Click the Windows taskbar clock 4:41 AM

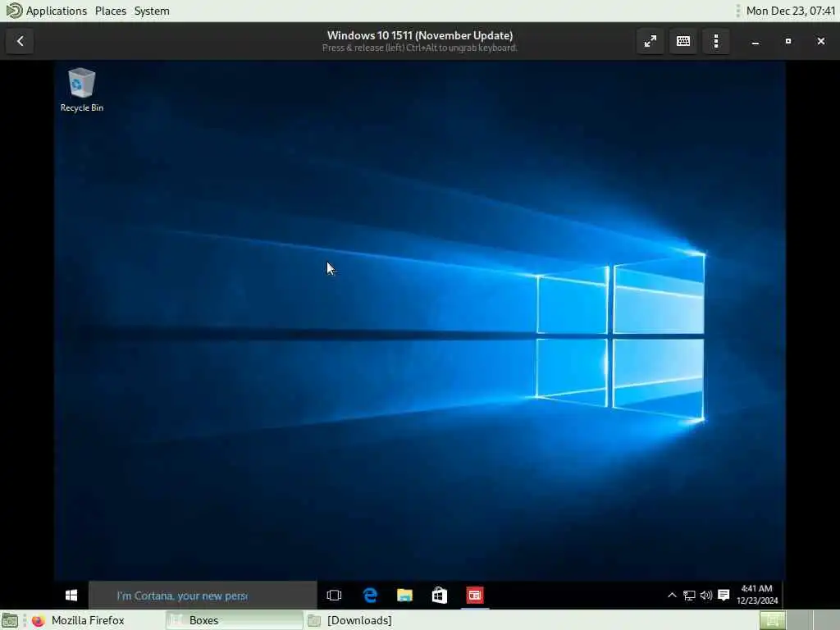click(x=757, y=595)
